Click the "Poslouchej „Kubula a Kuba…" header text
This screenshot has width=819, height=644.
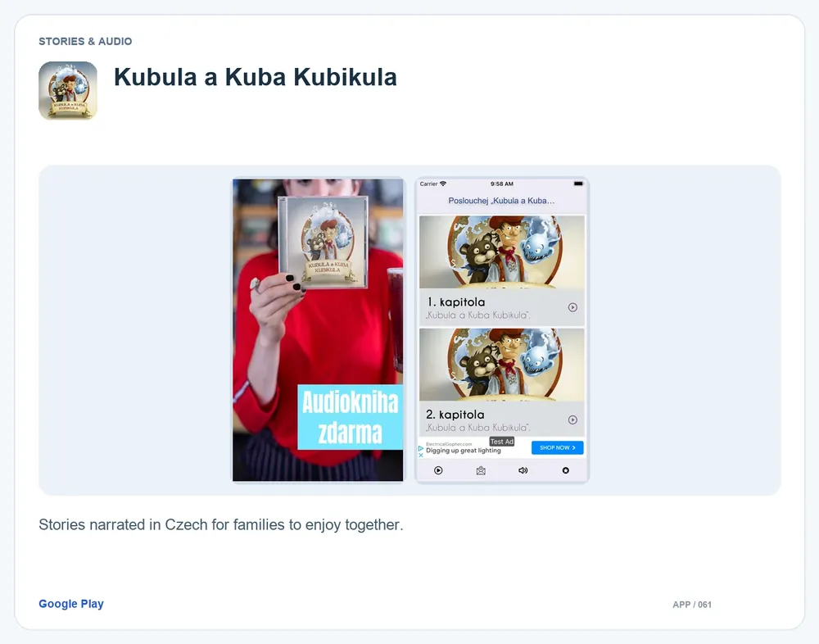click(501, 201)
